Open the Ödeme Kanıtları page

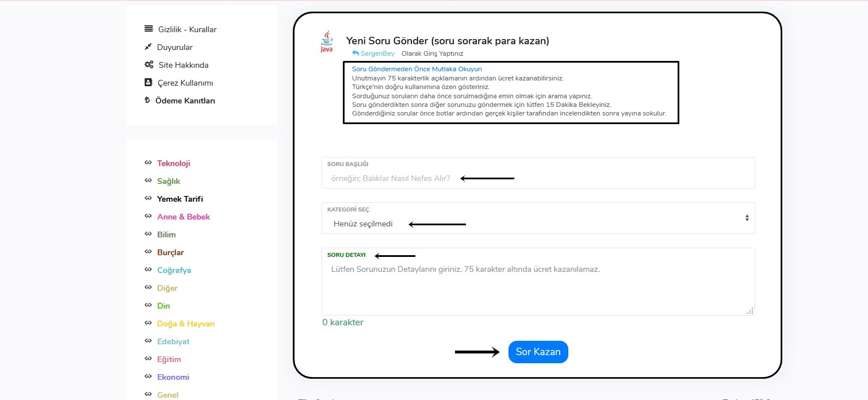(185, 101)
